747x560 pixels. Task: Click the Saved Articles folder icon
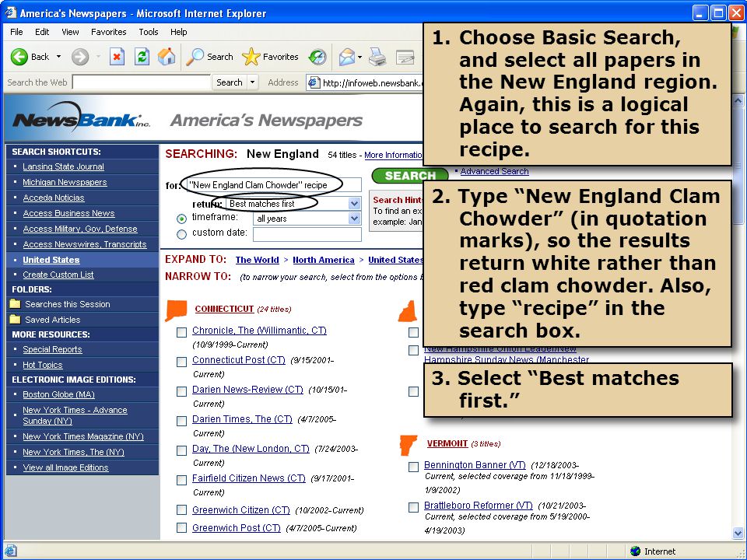pyautogui.click(x=16, y=320)
